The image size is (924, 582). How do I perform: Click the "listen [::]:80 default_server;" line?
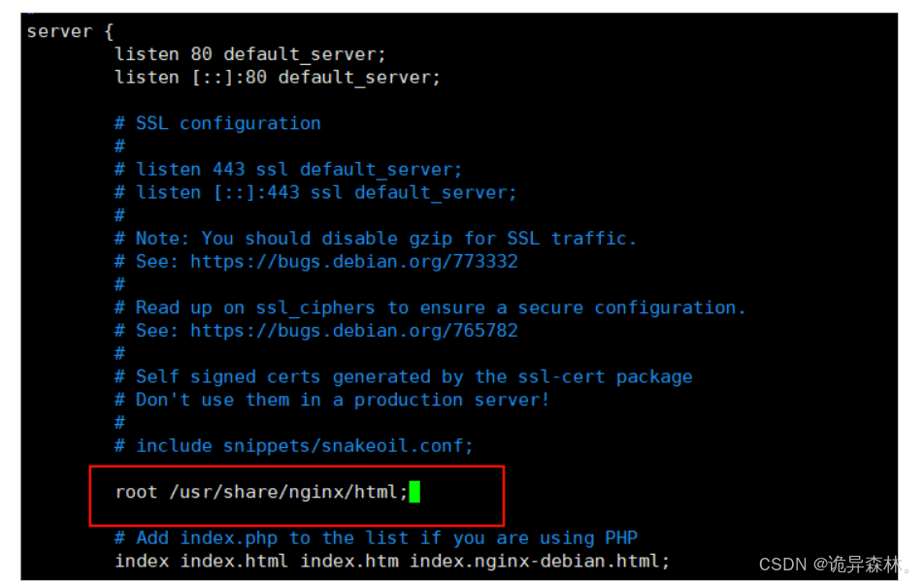[277, 78]
